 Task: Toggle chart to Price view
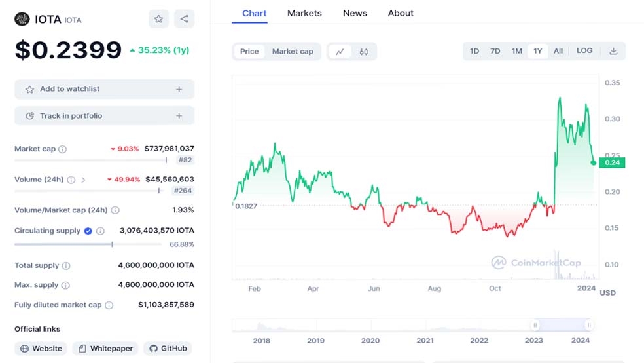coord(249,52)
